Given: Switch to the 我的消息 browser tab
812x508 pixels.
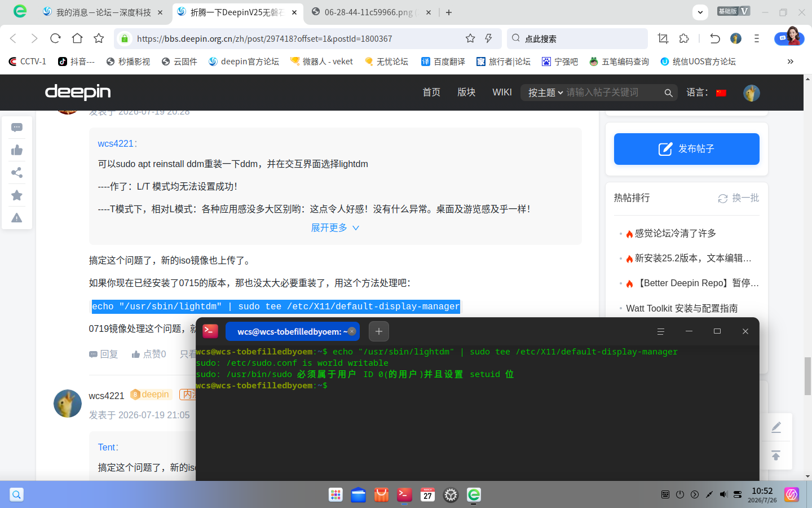Looking at the screenshot, I should [x=104, y=12].
